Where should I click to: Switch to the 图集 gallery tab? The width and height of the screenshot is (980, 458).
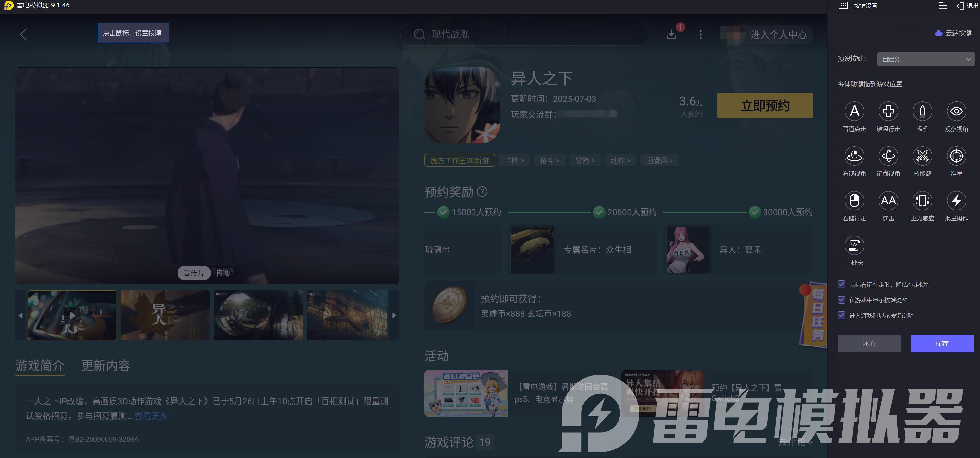tap(224, 273)
